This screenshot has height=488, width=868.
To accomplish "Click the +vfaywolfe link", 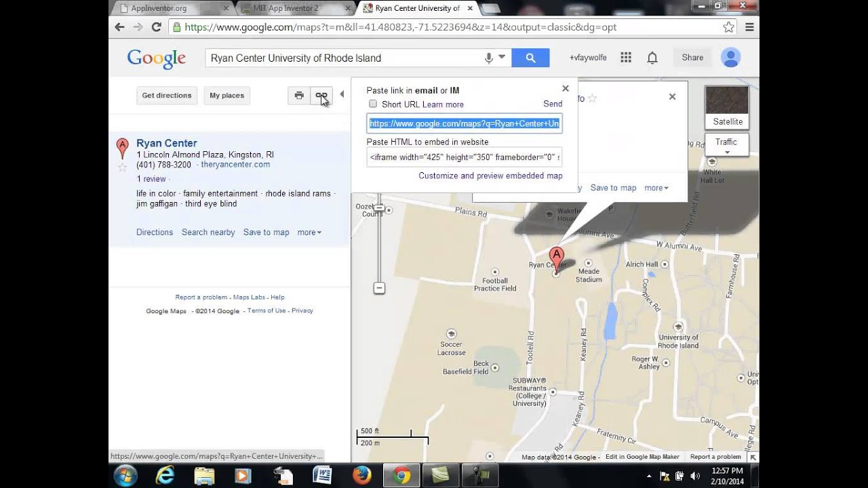I will pos(588,58).
